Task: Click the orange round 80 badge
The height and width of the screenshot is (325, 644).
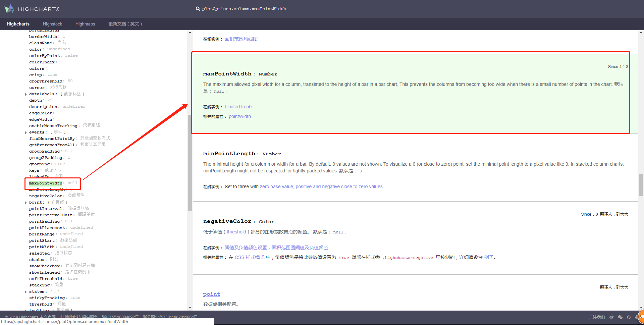Action: [x=641, y=316]
